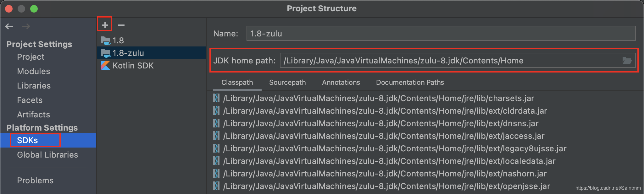The width and height of the screenshot is (644, 194).
Task: Select the 1.8 SDK entry
Action: click(x=118, y=40)
